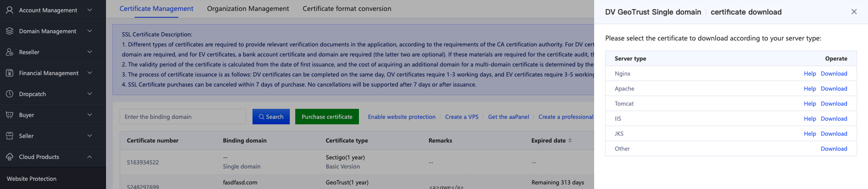Screen dimensions: 868x189
Task: Click the Account Management user icon
Action: pos(10,10)
